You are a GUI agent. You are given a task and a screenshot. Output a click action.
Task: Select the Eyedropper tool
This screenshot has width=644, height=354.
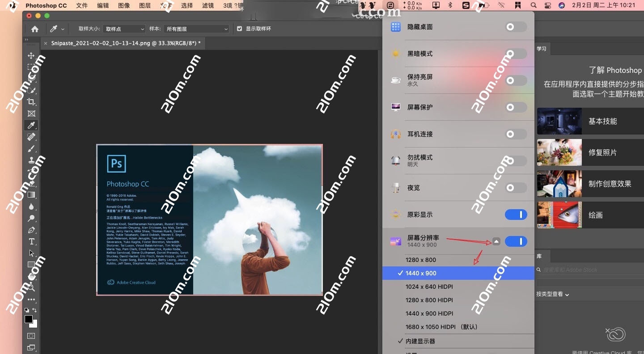pos(31,125)
